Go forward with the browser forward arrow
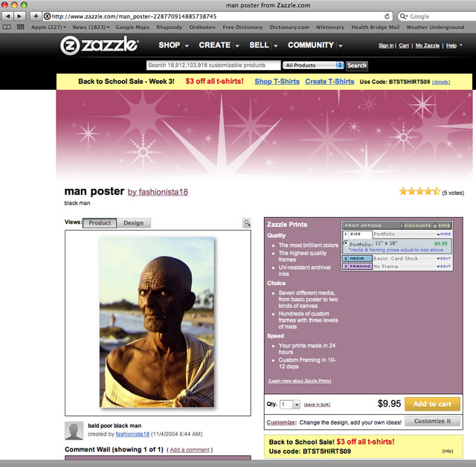476x467 pixels. (19, 16)
